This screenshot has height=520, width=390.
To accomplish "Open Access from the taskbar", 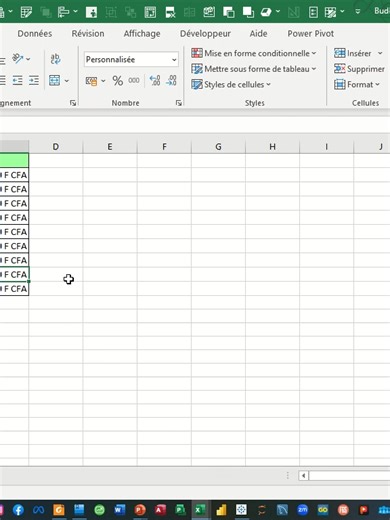I will 160,510.
